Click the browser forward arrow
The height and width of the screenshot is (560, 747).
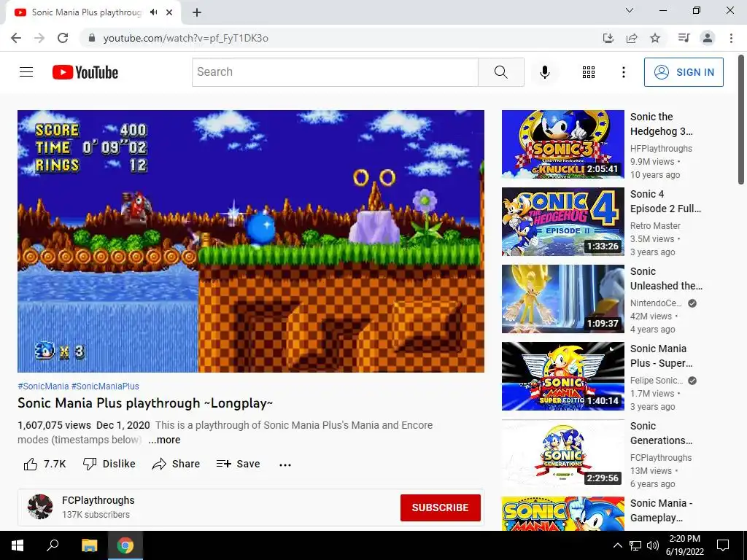pyautogui.click(x=39, y=38)
